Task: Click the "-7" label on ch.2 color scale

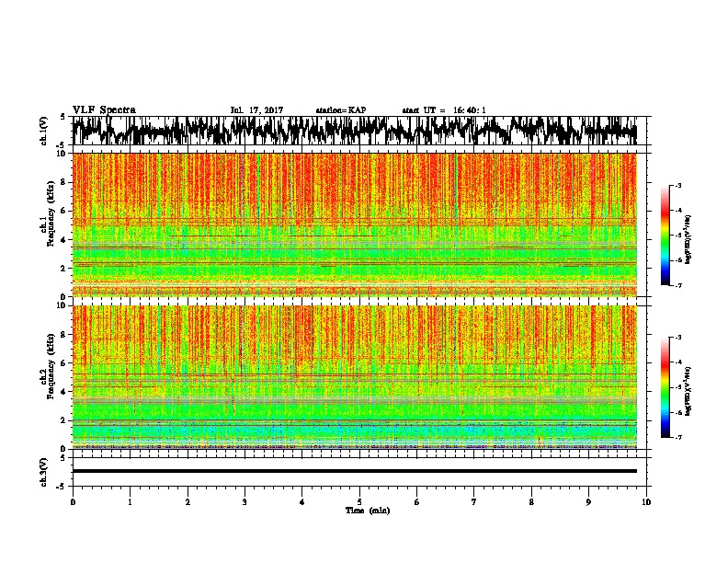Action: tap(678, 437)
